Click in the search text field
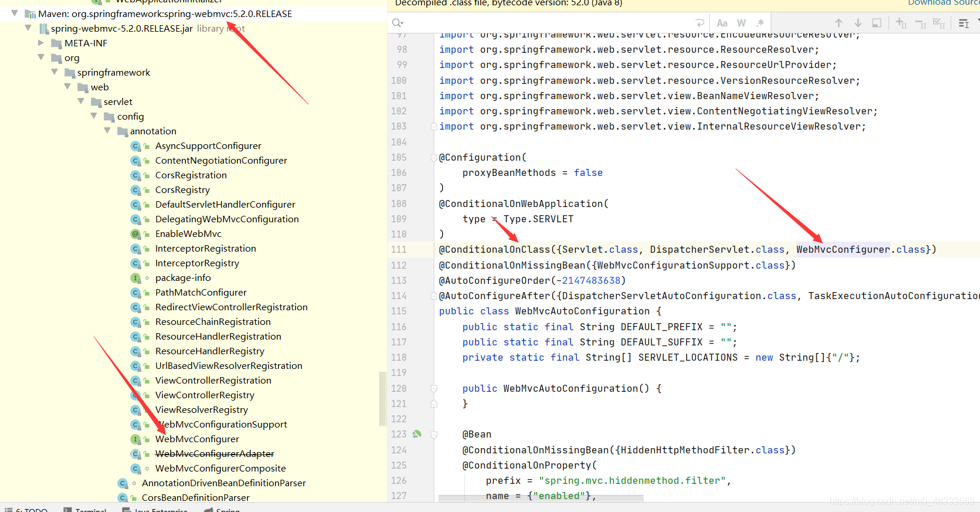 pos(548,23)
